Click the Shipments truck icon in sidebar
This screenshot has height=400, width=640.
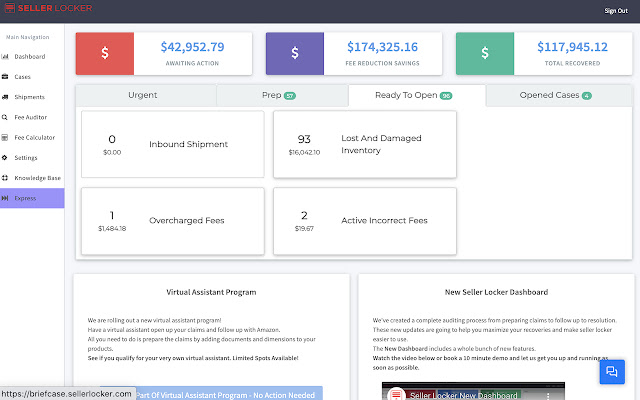(5, 97)
